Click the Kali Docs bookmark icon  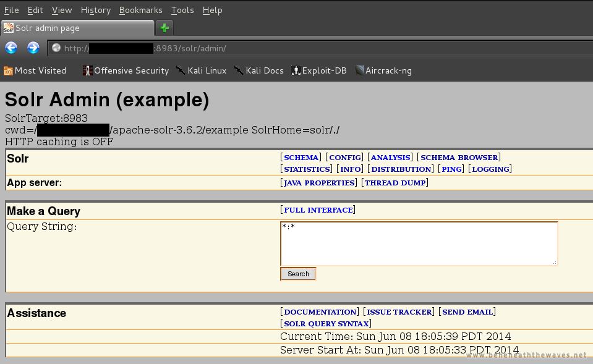(x=239, y=70)
